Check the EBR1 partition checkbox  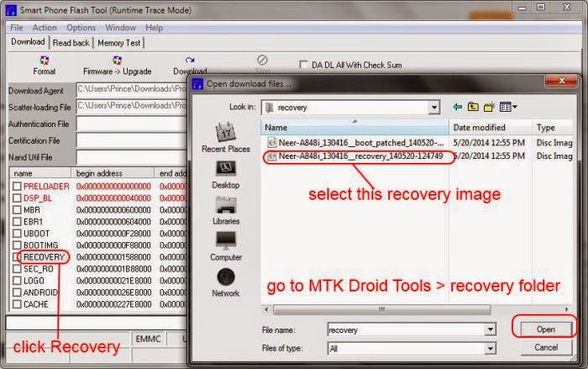pyautogui.click(x=17, y=221)
